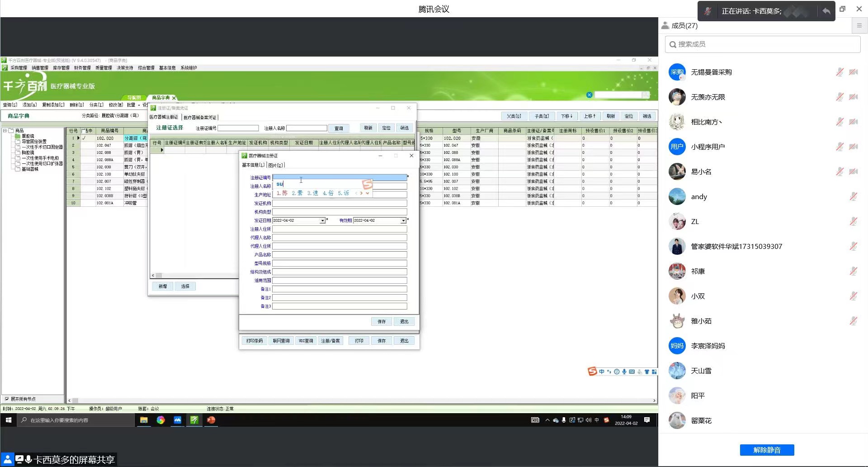Show next IME candidates page arrow
The image size is (868, 467).
point(361,193)
